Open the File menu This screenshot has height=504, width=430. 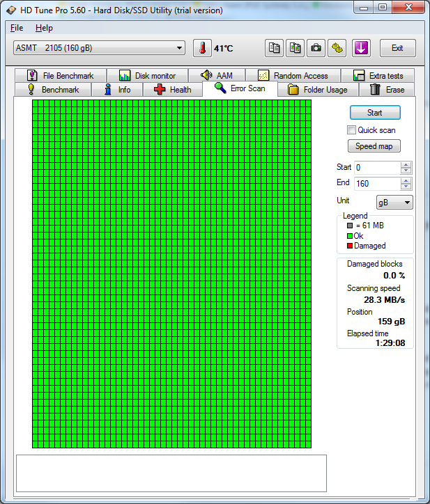tap(17, 28)
